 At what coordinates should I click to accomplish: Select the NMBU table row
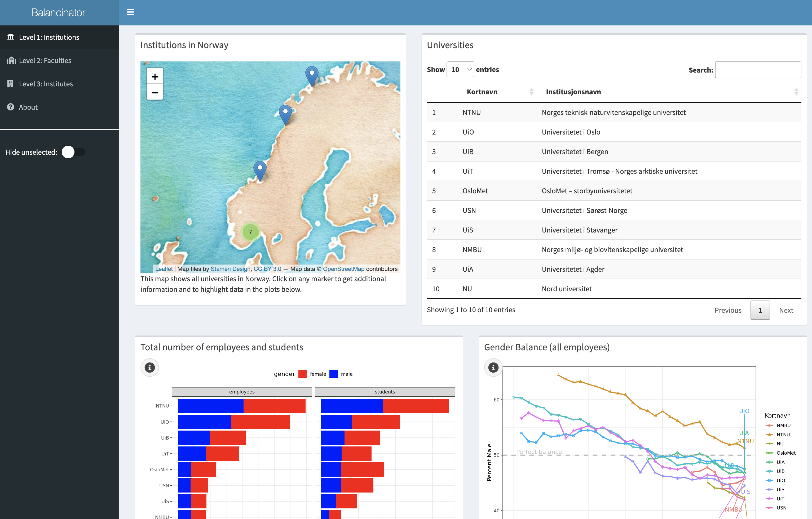[614, 249]
